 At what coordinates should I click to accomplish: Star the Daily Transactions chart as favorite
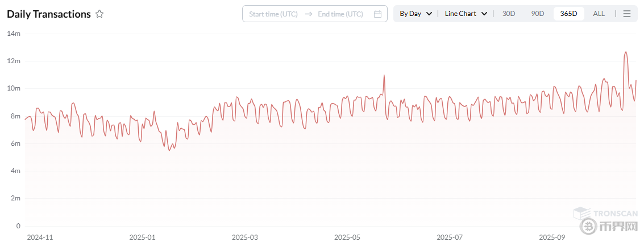(99, 14)
